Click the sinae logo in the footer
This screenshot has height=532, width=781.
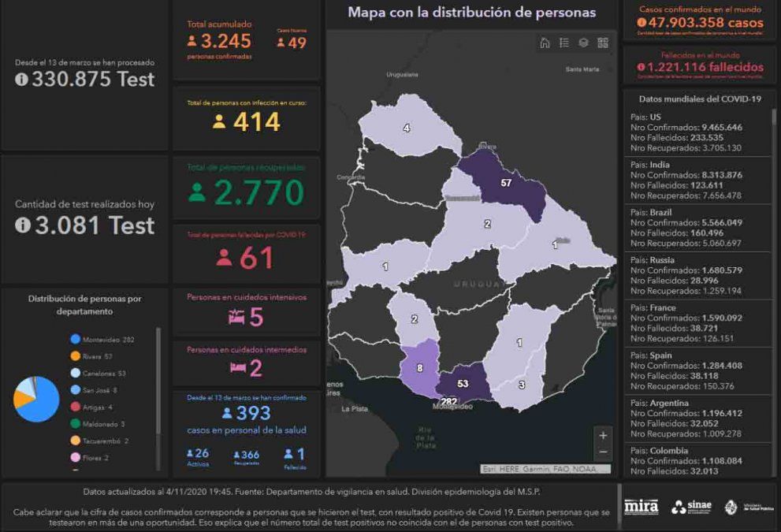pyautogui.click(x=690, y=507)
